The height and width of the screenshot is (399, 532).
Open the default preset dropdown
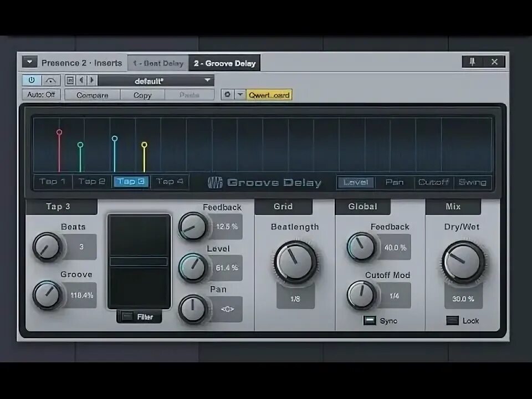tap(156, 81)
